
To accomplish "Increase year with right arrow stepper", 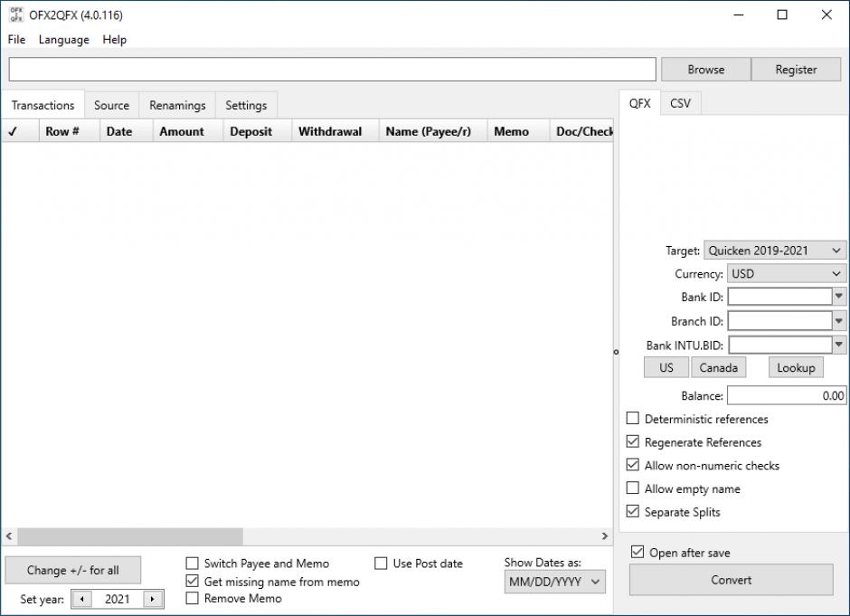I will point(152,599).
